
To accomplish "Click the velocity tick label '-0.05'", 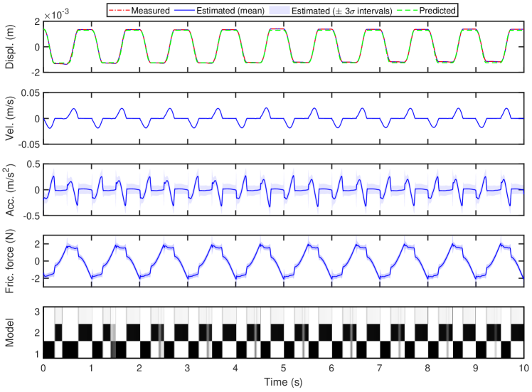I will [x=29, y=144].
